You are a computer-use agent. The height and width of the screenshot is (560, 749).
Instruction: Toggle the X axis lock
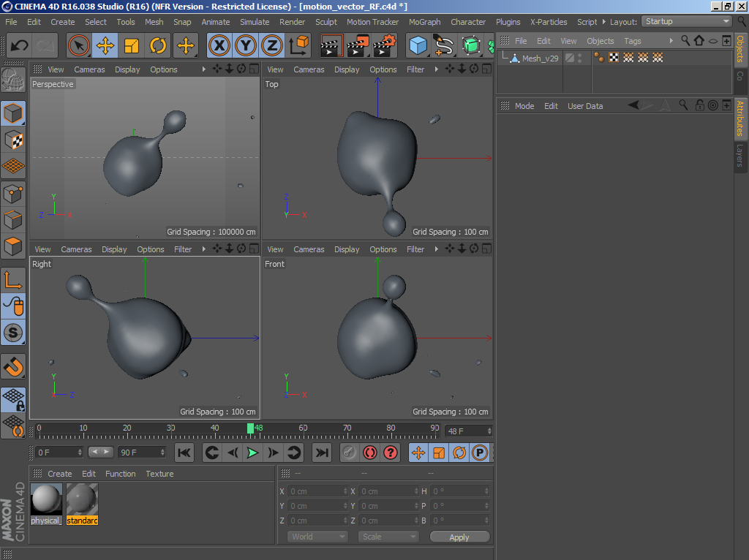[219, 46]
